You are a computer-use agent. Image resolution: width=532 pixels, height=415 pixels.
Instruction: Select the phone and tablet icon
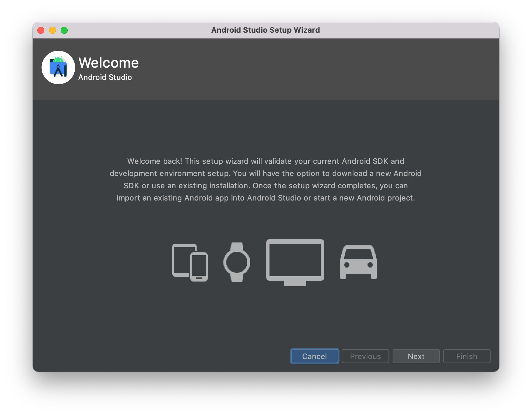tap(190, 262)
